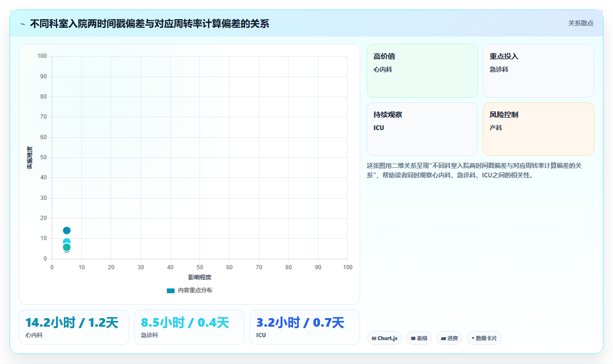This screenshot has width=613, height=364.
Task: Click the sparkle icon in the 数据卡片 chip
Action: click(473, 338)
